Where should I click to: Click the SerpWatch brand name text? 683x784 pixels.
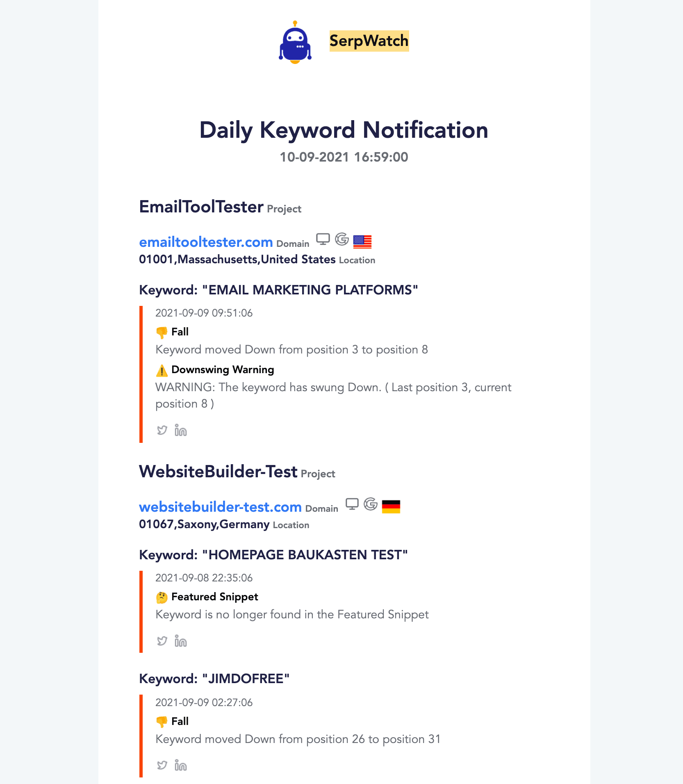tap(369, 41)
